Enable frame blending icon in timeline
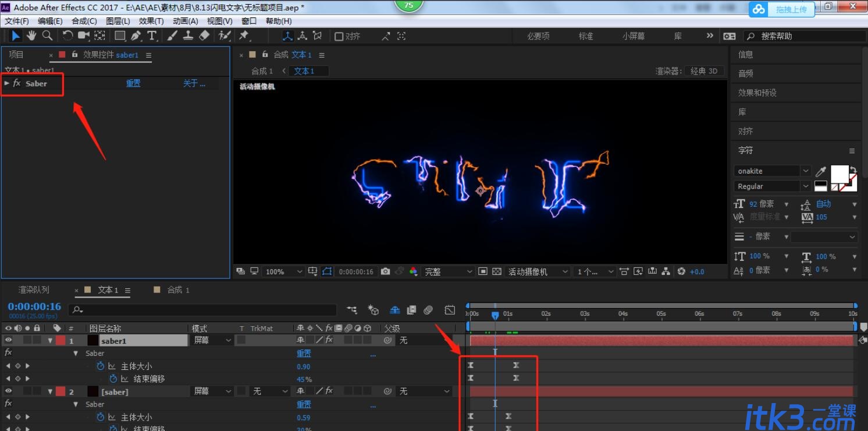 click(412, 310)
